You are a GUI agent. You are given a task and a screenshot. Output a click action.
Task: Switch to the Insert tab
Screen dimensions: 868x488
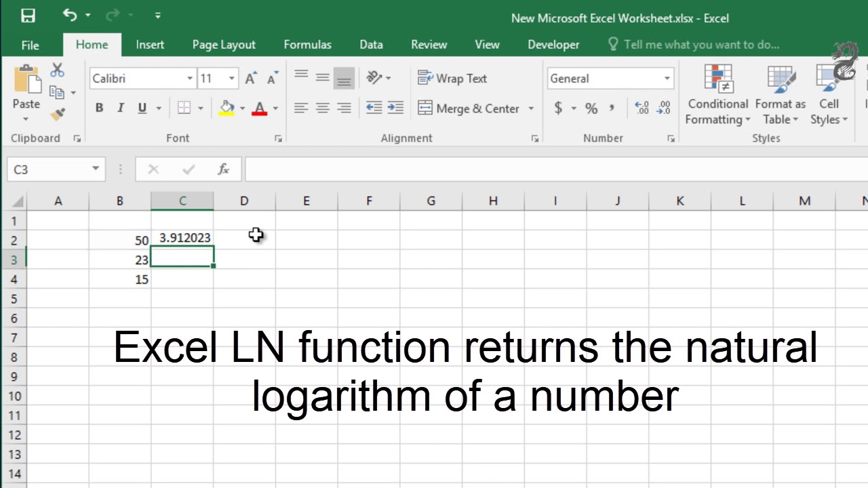[x=150, y=45]
